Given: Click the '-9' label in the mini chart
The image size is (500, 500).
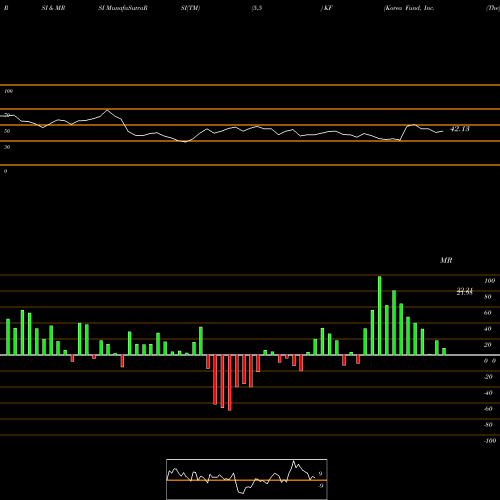Looking at the screenshot, I should tap(320, 486).
